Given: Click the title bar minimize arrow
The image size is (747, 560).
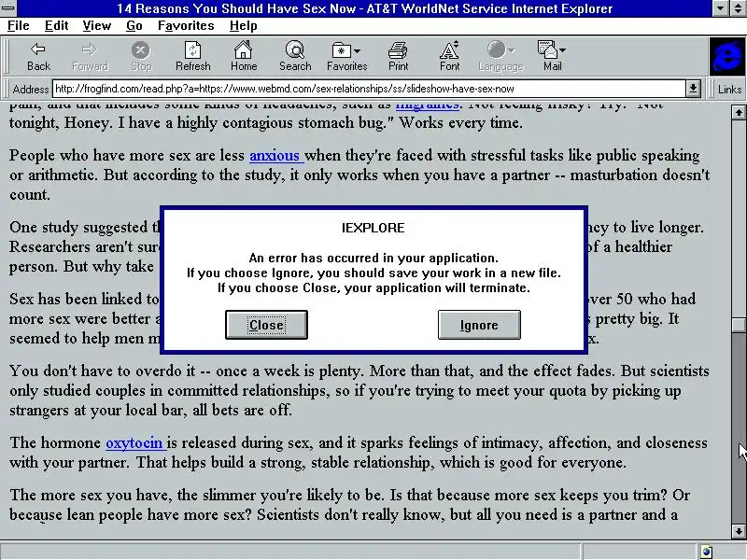Looking at the screenshot, I should coord(721,8).
